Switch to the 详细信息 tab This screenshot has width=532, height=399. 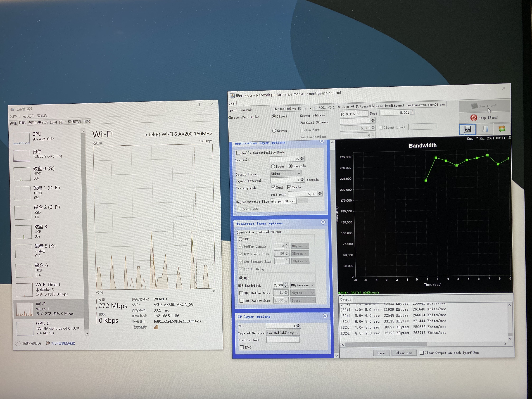pos(75,122)
